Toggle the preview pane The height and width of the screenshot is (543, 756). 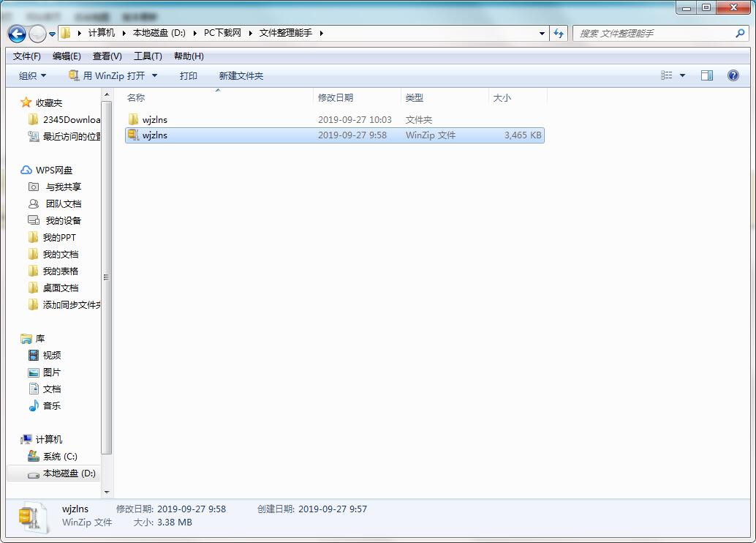[706, 75]
